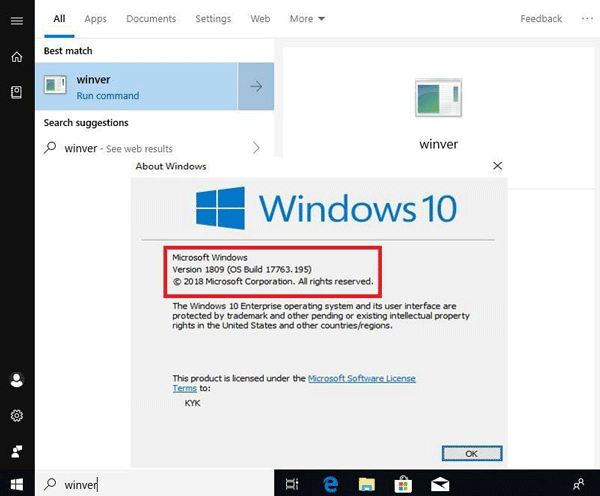
Task: Click the large winver preview icon
Action: 439,98
